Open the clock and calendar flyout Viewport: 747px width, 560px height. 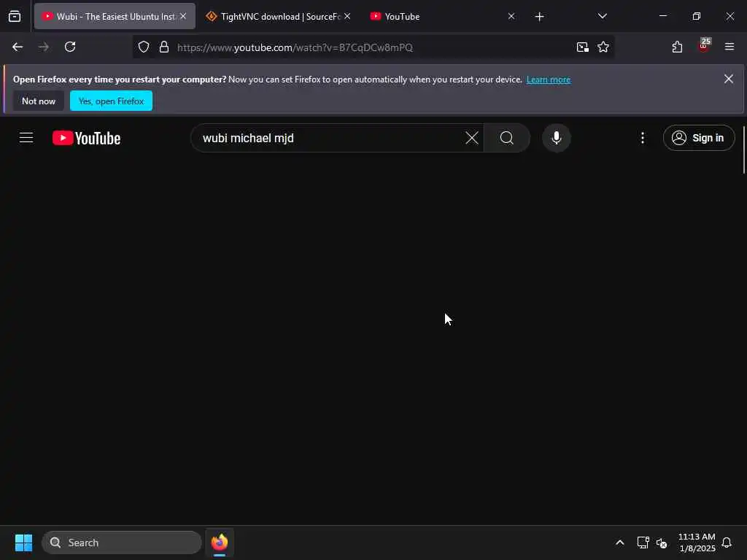coord(697,542)
